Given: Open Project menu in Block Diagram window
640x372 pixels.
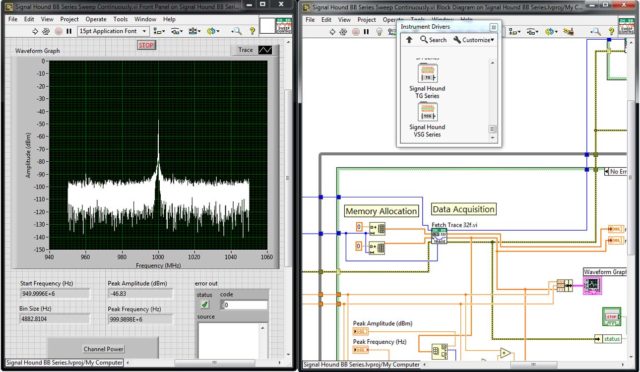Looking at the screenshot, I should tap(367, 20).
